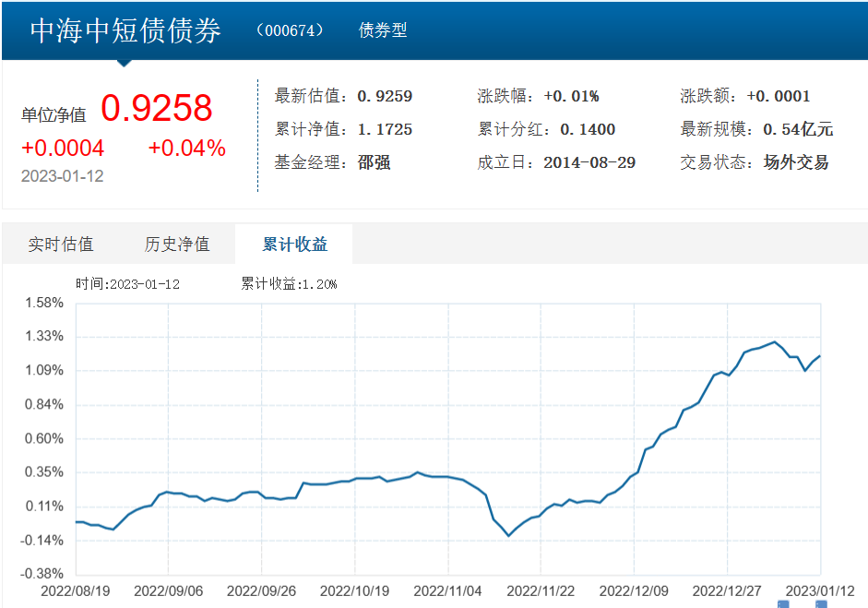868x608 pixels.
Task: Click the daily percent change +0.04%
Action: (x=187, y=148)
